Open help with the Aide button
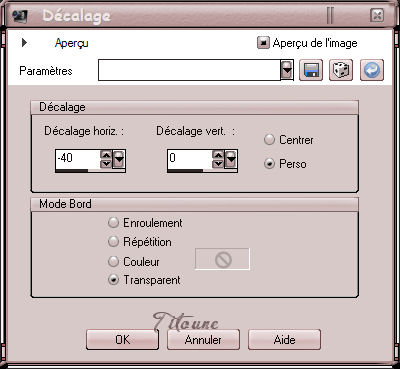 (284, 340)
